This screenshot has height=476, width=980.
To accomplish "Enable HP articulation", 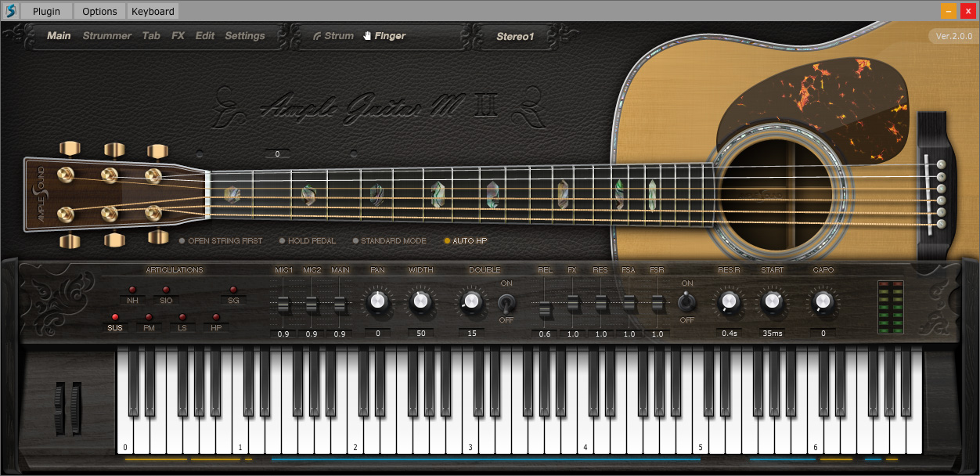I will (216, 323).
